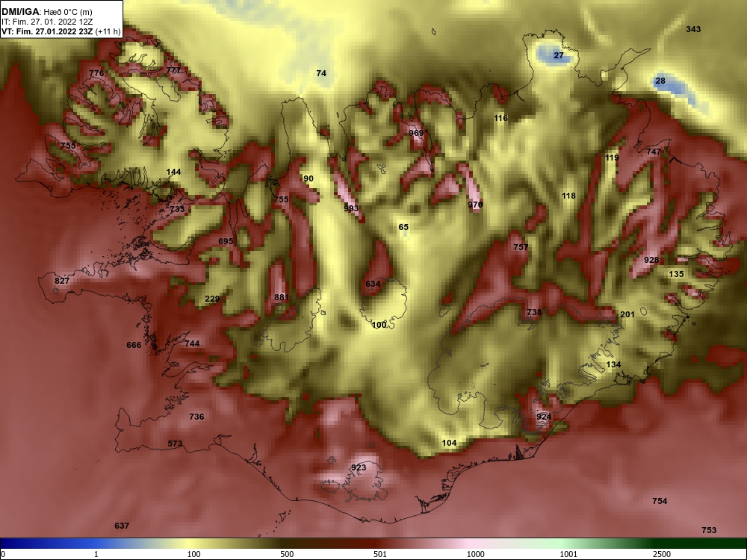Click the map value 74
Viewport: 747px width, 560px height.
click(321, 73)
